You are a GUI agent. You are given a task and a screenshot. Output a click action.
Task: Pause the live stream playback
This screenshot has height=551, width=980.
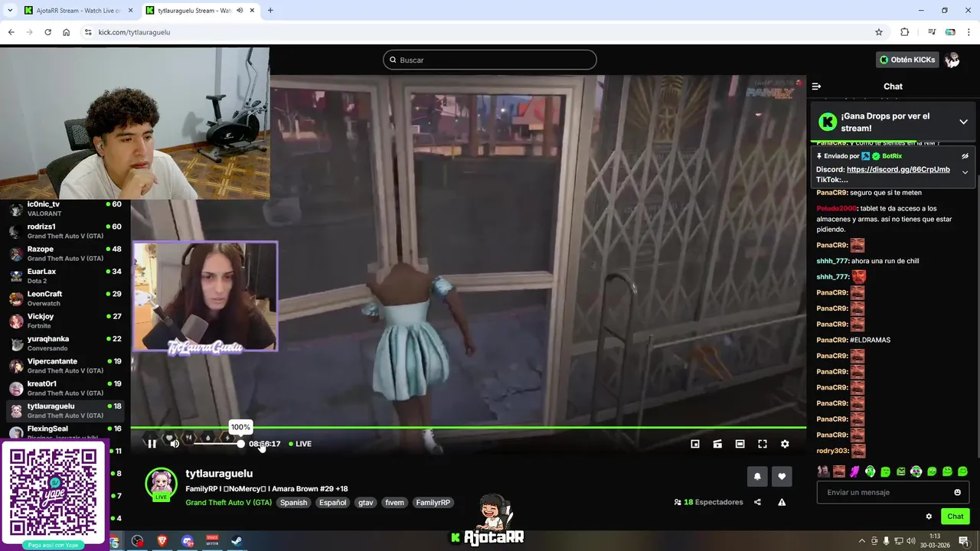152,444
